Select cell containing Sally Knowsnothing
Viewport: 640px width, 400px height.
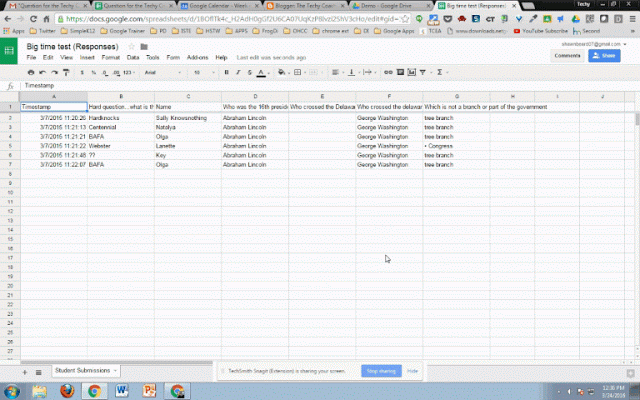tap(187, 118)
